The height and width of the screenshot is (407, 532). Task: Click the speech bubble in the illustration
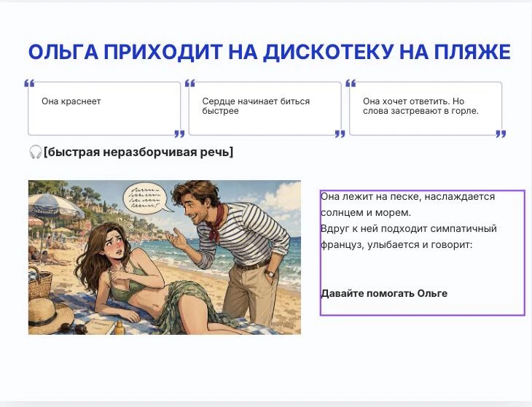click(147, 199)
